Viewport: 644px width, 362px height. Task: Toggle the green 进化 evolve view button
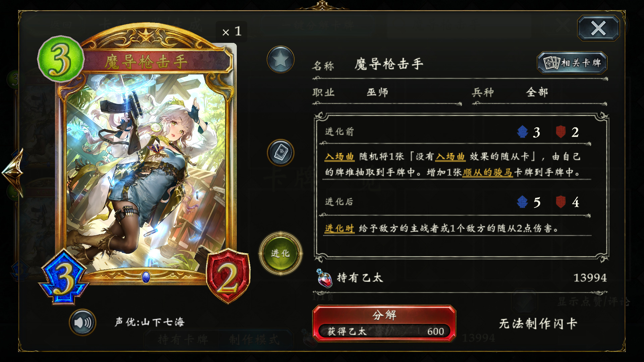(x=280, y=253)
